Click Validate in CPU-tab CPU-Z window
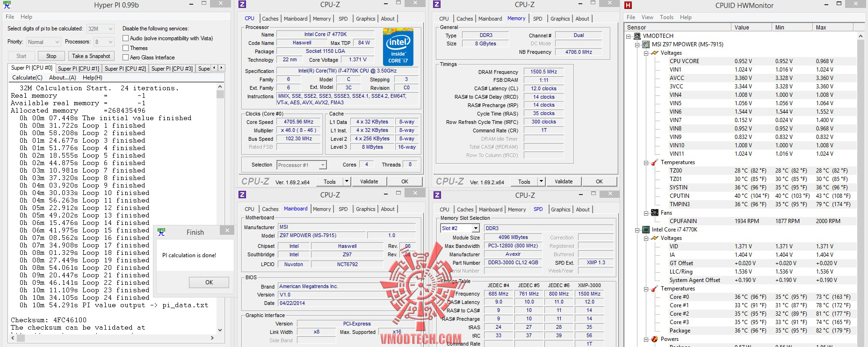 click(x=369, y=181)
